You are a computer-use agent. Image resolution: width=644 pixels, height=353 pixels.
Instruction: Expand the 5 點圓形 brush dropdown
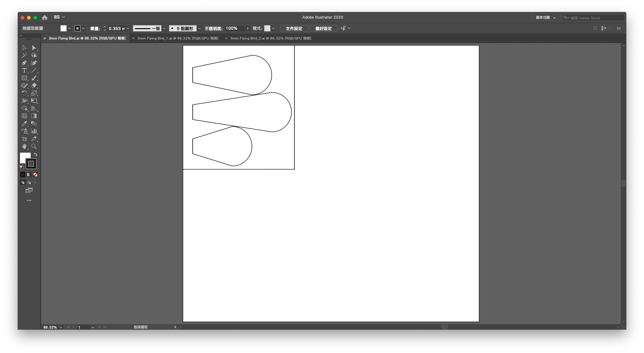[199, 28]
